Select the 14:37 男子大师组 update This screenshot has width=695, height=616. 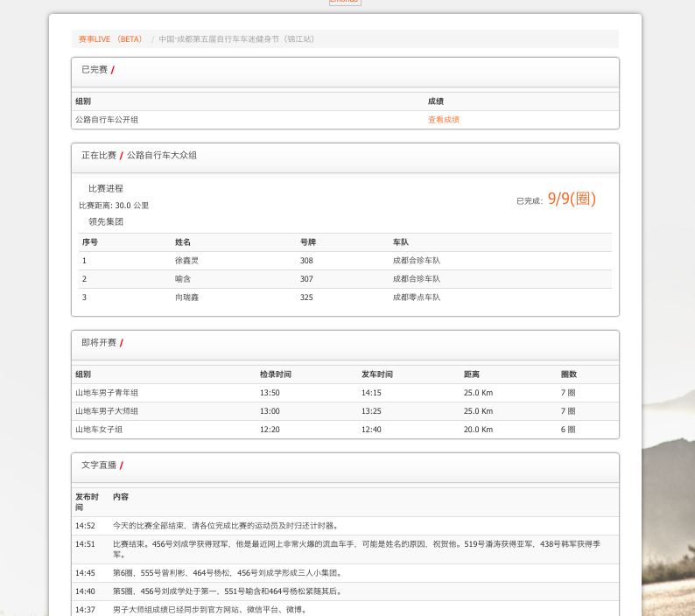coord(345,610)
